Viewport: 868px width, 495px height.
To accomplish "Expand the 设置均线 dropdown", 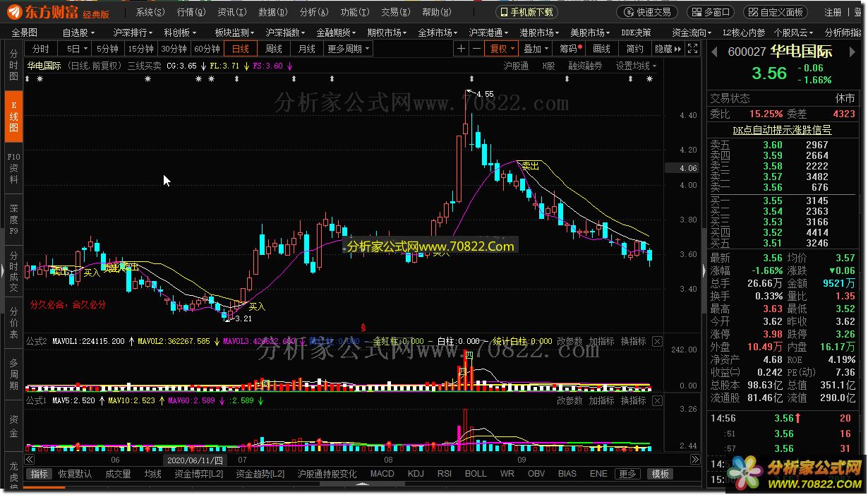I will pyautogui.click(x=635, y=66).
